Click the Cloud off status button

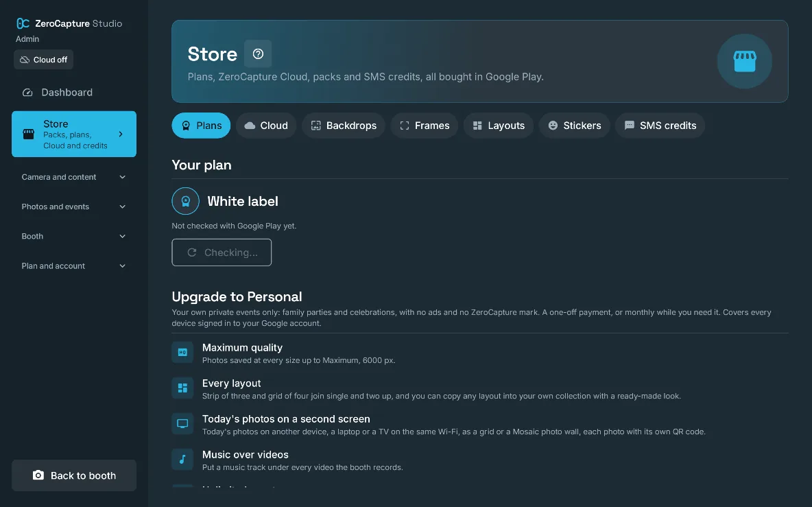pos(43,60)
